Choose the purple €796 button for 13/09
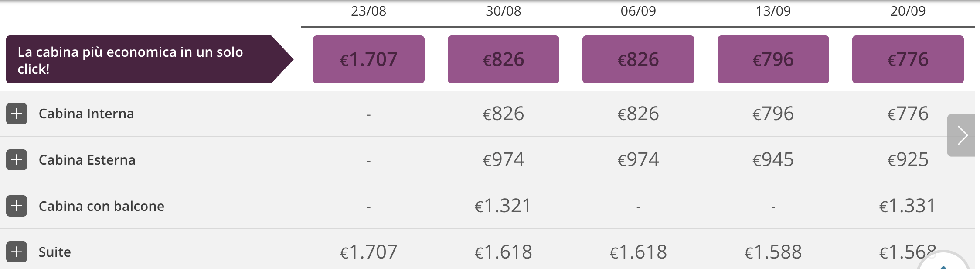 coord(773,59)
